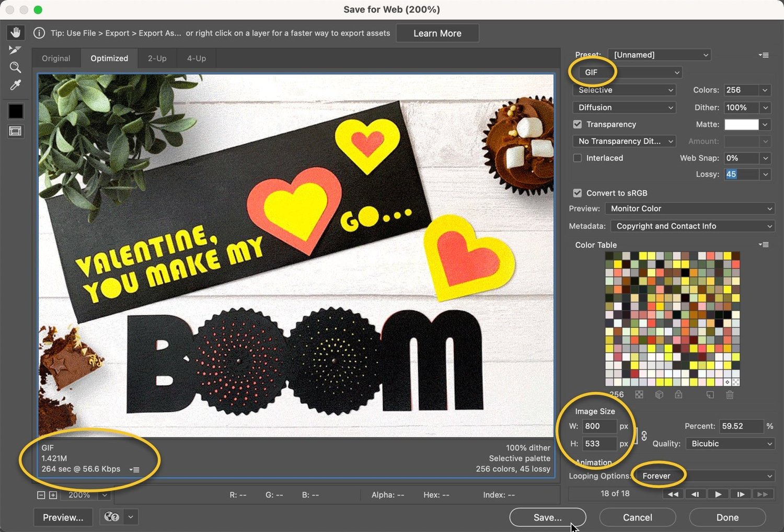The image size is (784, 532).
Task: Disable the Transparency checkbox
Action: point(578,124)
